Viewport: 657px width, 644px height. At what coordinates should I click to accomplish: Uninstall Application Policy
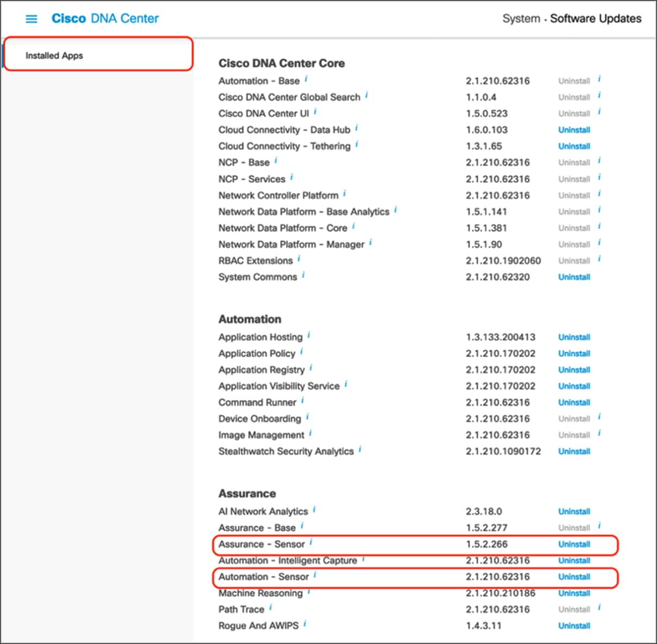tap(574, 354)
